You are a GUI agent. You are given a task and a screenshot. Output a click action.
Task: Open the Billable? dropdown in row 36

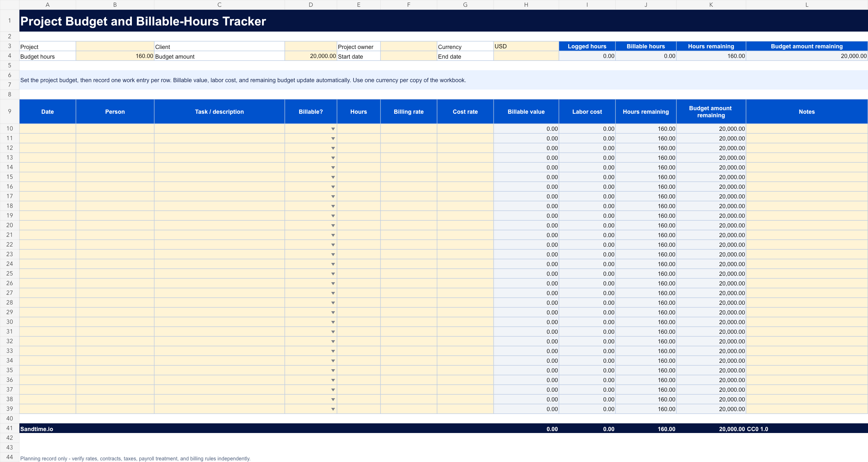(x=333, y=380)
